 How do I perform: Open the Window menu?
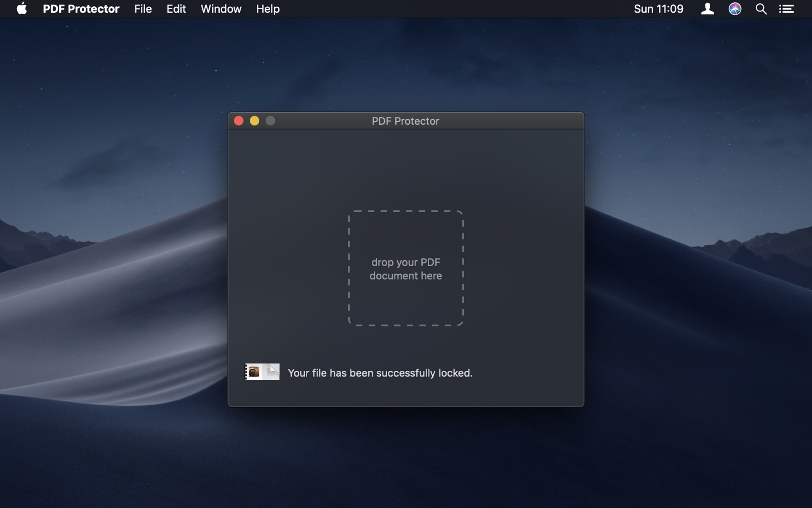(x=221, y=9)
